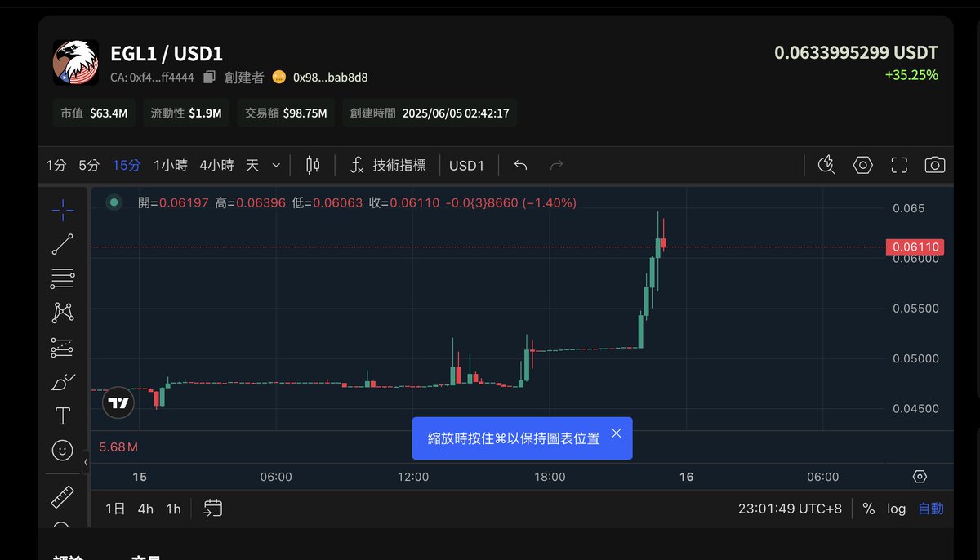The height and width of the screenshot is (560, 980).
Task: Select the text annotation tool
Action: tap(63, 416)
